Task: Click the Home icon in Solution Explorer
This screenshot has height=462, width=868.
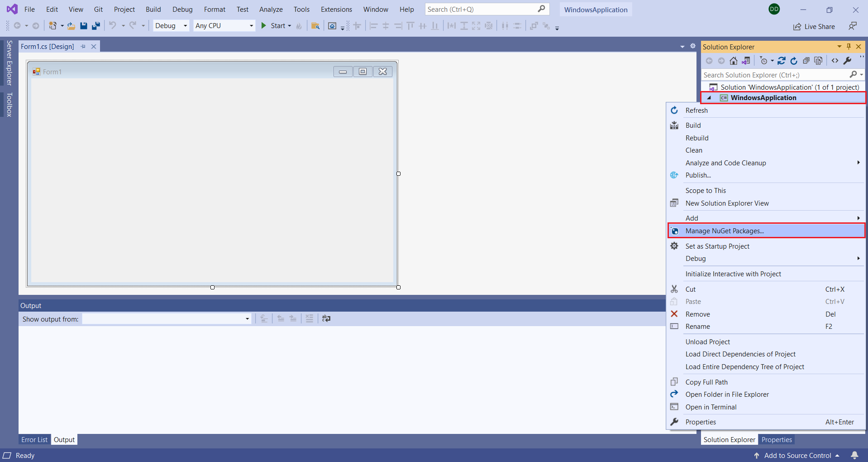Action: [x=734, y=61]
